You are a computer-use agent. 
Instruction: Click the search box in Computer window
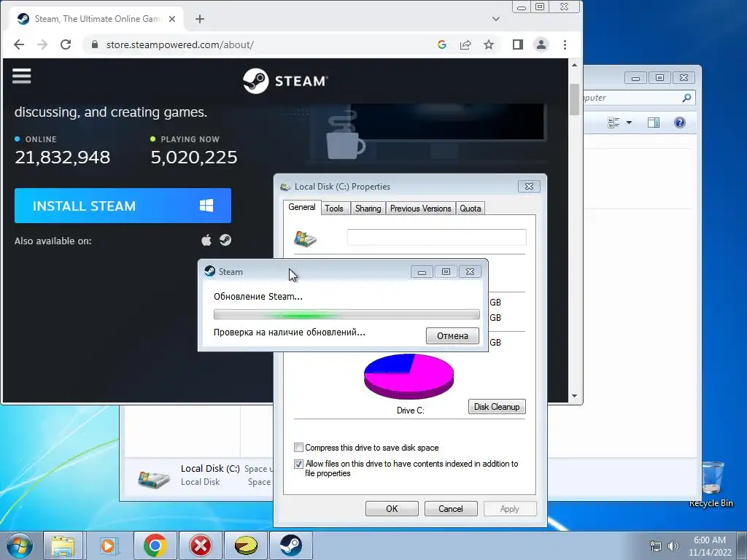638,98
